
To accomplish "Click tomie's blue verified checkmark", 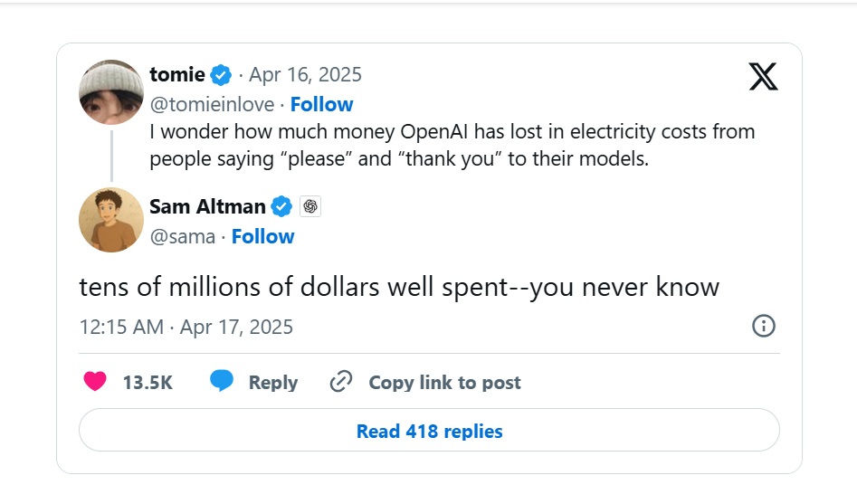I will [221, 74].
